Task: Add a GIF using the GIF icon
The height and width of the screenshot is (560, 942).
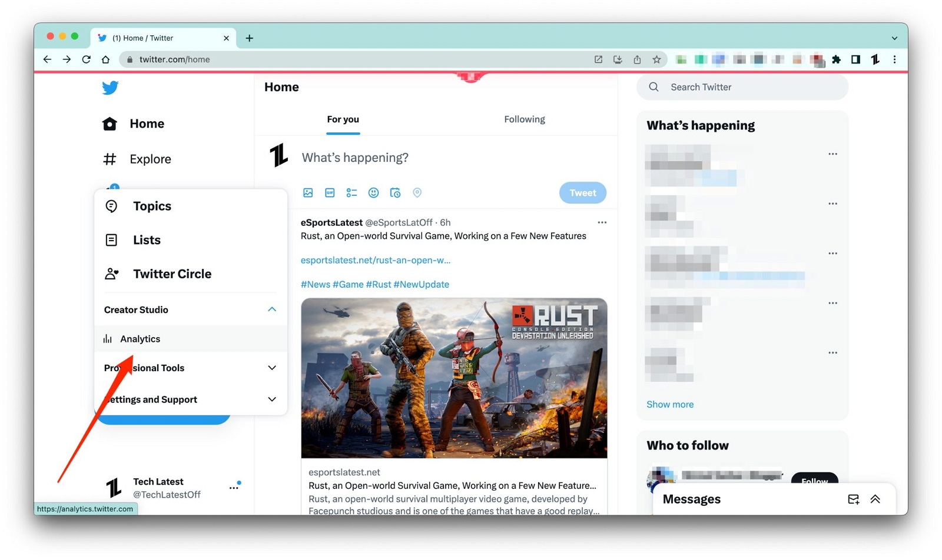Action: pos(330,193)
